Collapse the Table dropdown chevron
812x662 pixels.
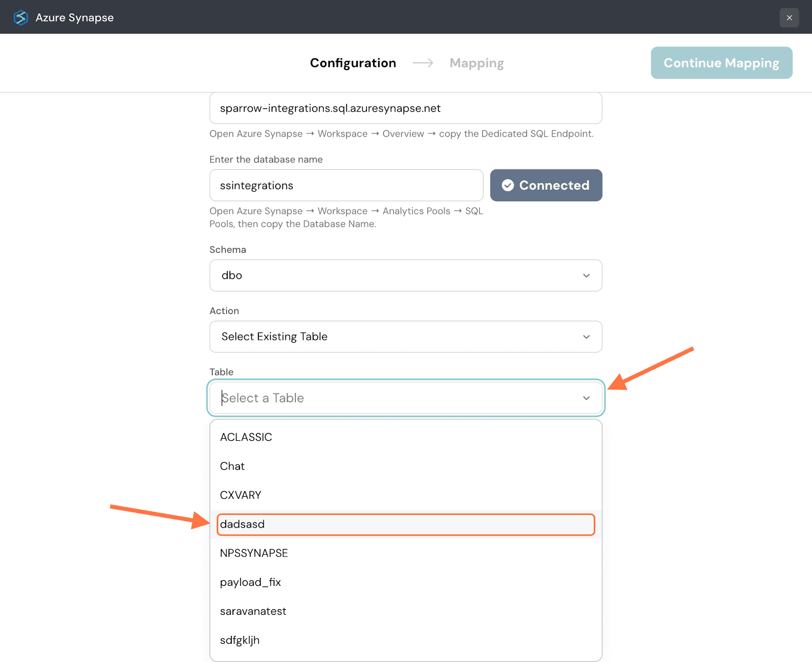[586, 398]
